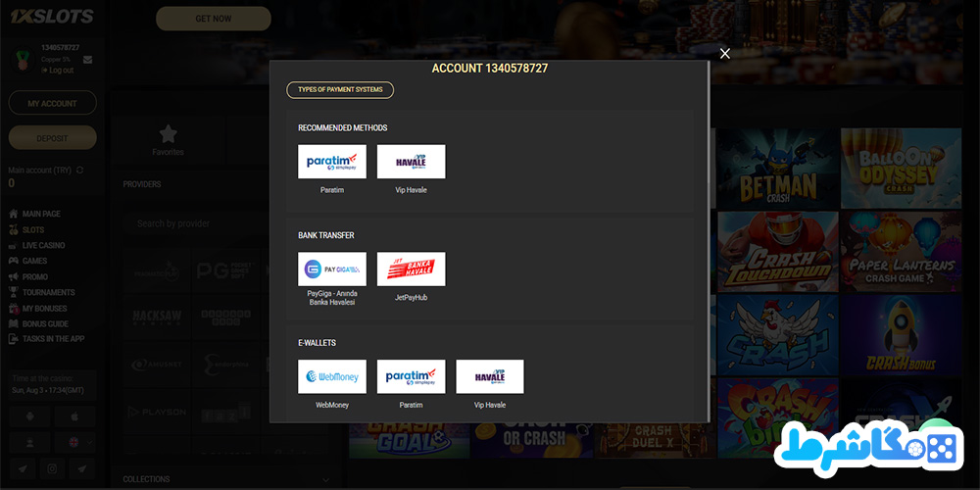Viewport: 980px width, 490px height.
Task: Open Types of Payment Systems filter
Action: point(340,90)
